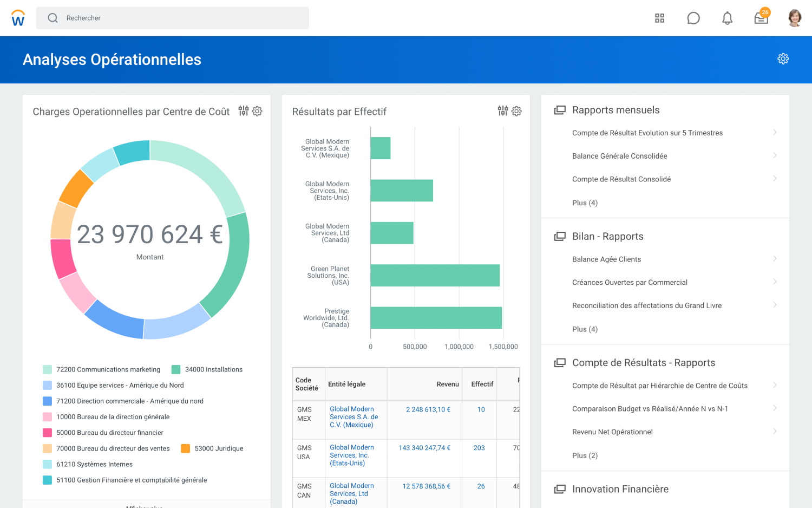Open the apps grid icon
Image resolution: width=812 pixels, height=508 pixels.
[659, 18]
